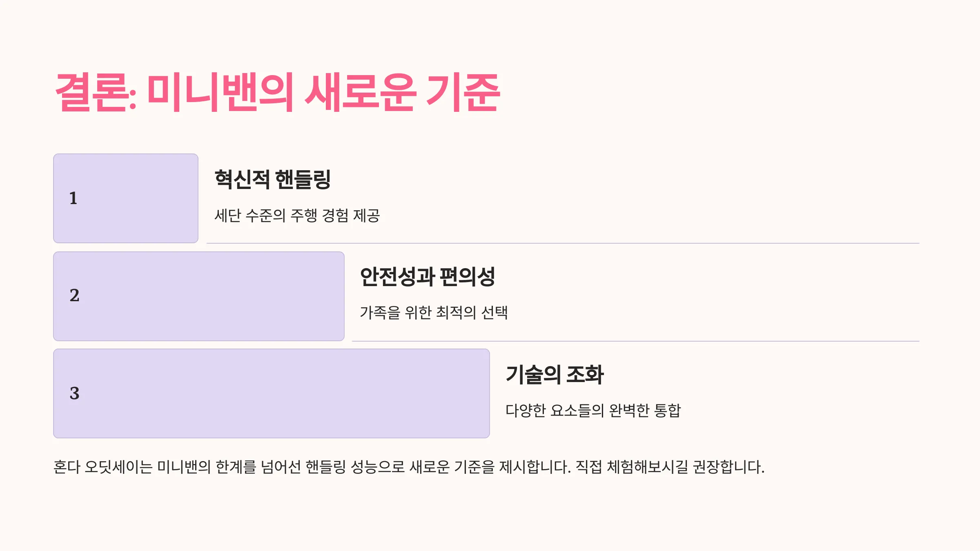The image size is (980, 551).
Task: Click the heading 안전성과 편의성
Action: click(x=428, y=277)
